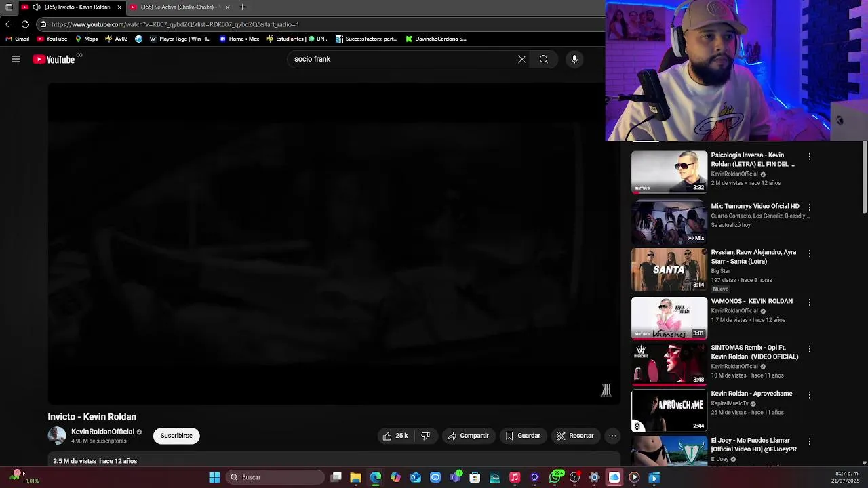Play the Aprovechame video thumbnail
Viewport: 868px width, 488px height.
[x=669, y=410]
